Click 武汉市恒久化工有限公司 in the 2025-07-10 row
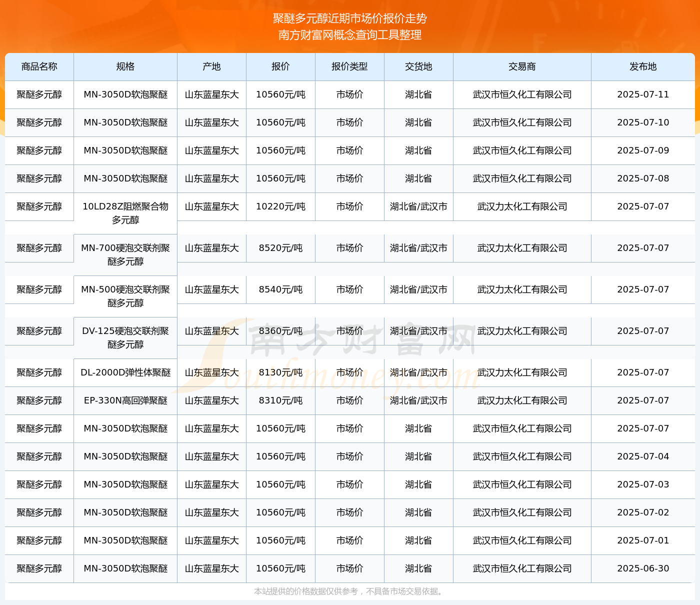Viewport: 700px width, 605px height. [522, 122]
